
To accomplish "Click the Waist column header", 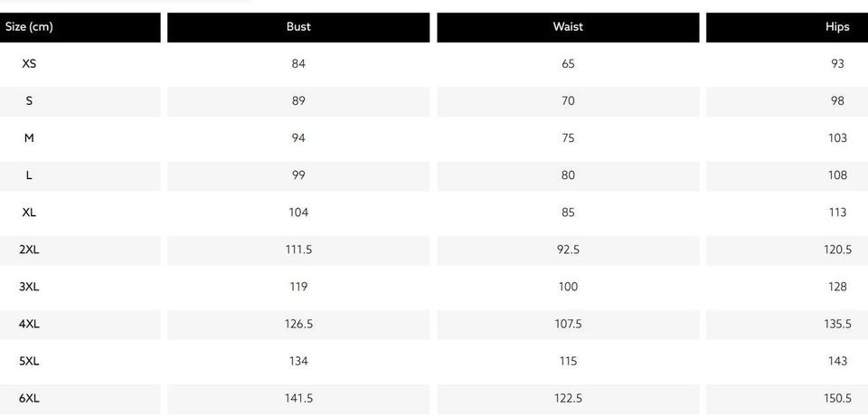I will [568, 27].
